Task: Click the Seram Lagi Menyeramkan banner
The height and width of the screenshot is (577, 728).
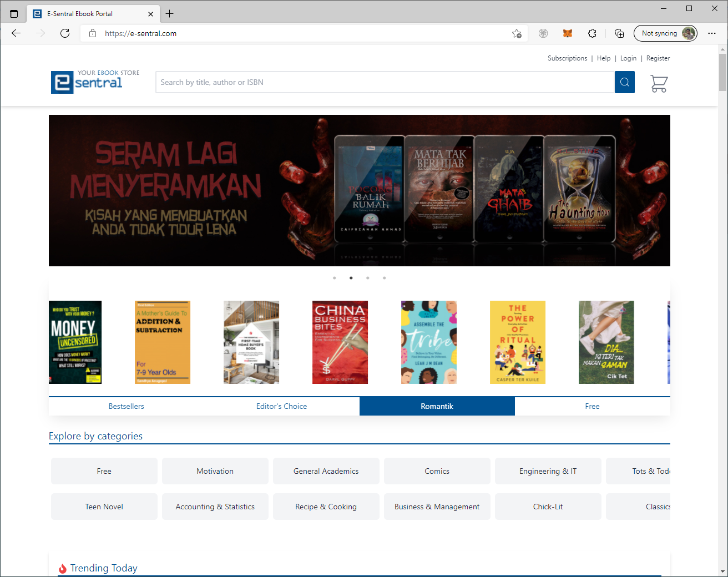Action: pyautogui.click(x=360, y=190)
